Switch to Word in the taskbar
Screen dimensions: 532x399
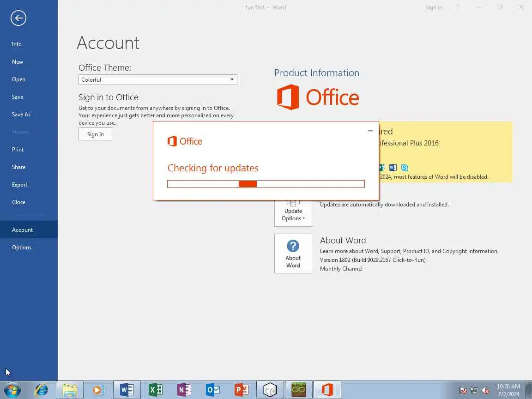127,390
